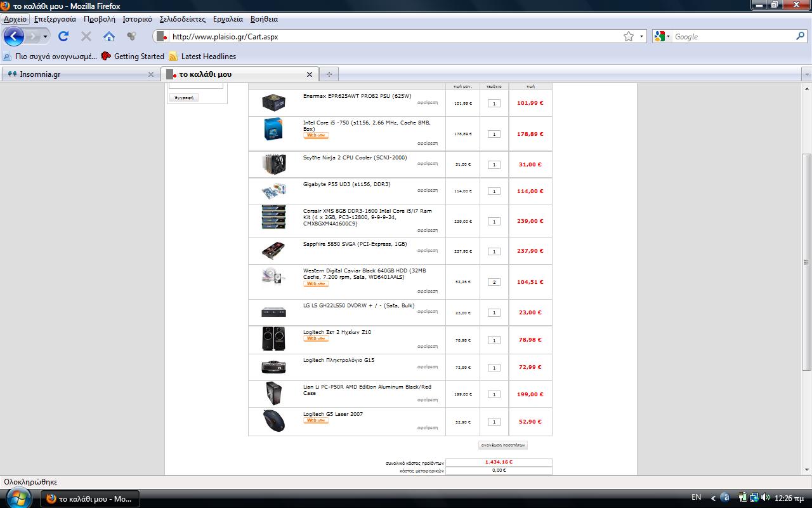The height and width of the screenshot is (508, 812).
Task: Open the Σελιδοδείκτες menu
Action: (183, 19)
